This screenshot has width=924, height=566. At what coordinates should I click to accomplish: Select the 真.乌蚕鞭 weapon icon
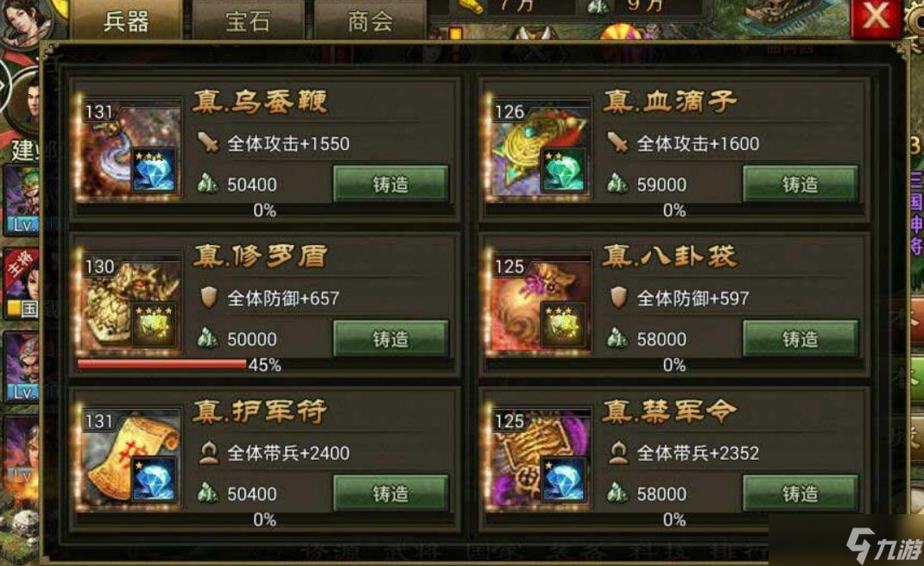(x=130, y=150)
